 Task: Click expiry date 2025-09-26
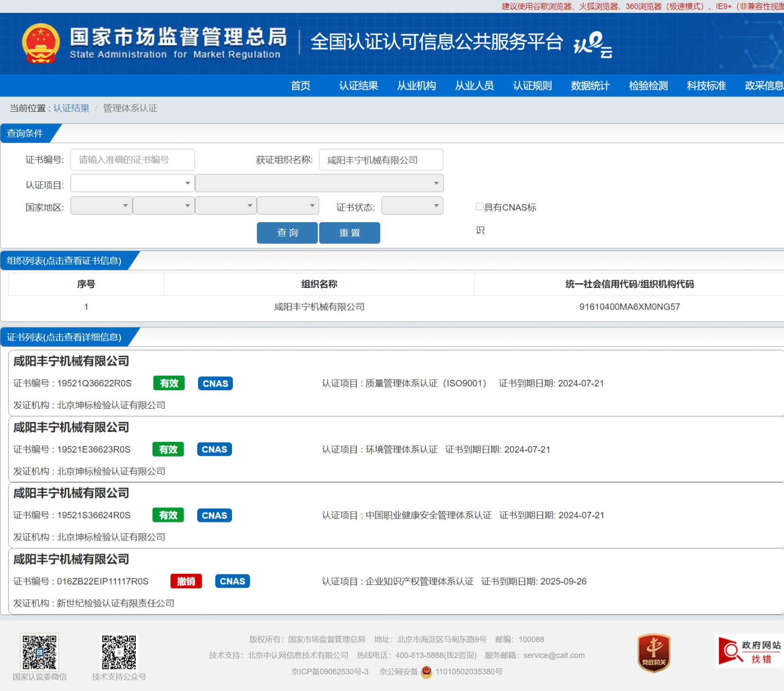563,581
